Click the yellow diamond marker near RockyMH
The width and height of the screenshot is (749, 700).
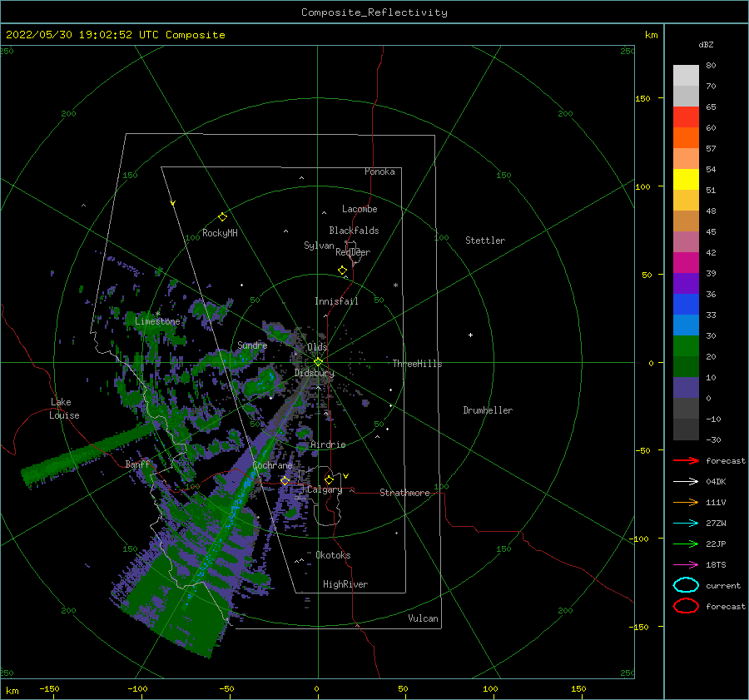(222, 217)
